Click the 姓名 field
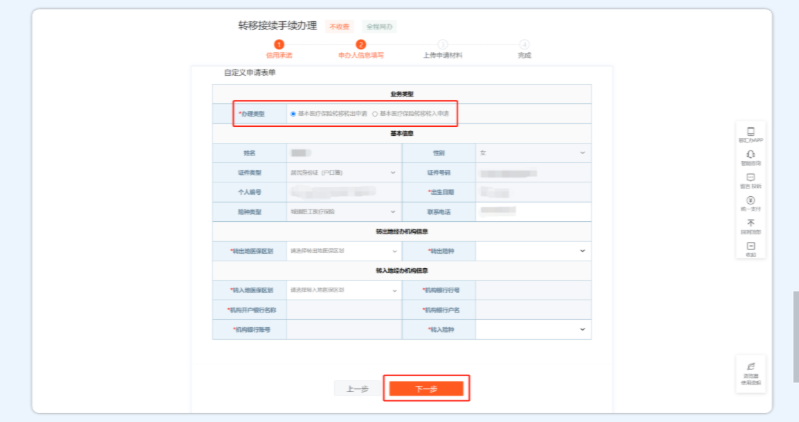Screen dimensions: 799x422 (344, 153)
